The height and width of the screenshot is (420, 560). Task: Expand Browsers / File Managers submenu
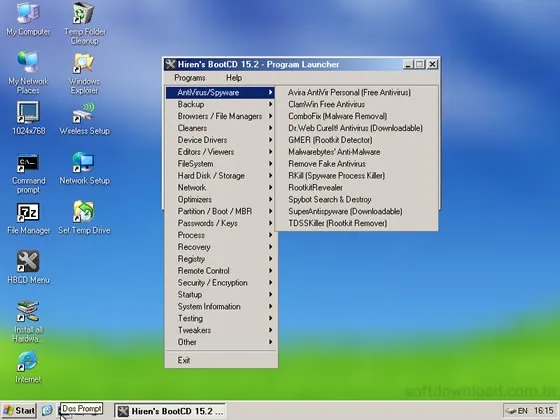(220, 116)
